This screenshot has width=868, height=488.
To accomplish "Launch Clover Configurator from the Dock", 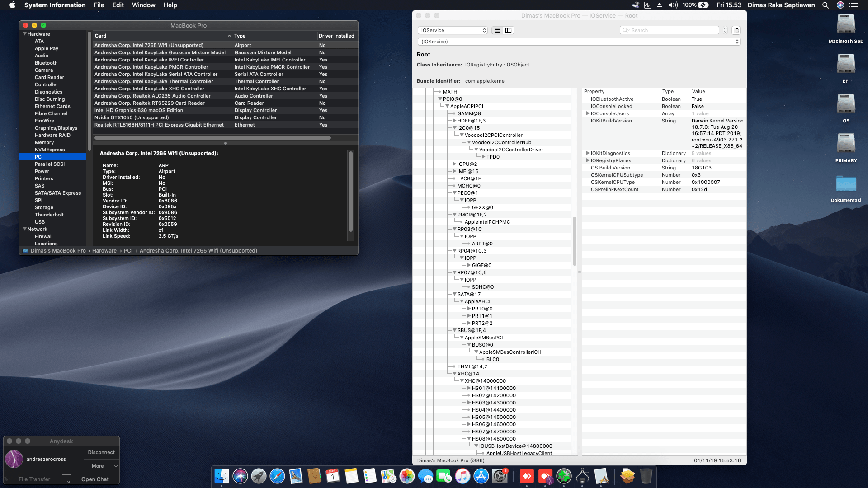I will (x=564, y=476).
